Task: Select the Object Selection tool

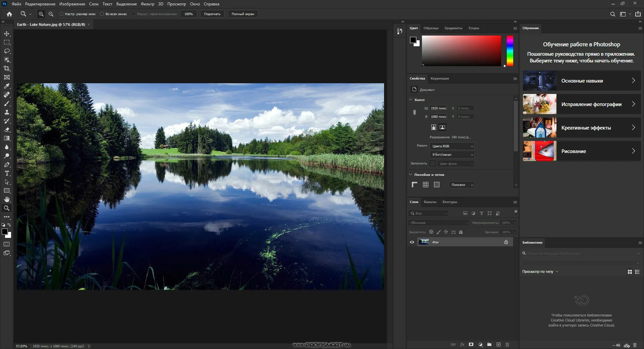Action: (x=7, y=60)
